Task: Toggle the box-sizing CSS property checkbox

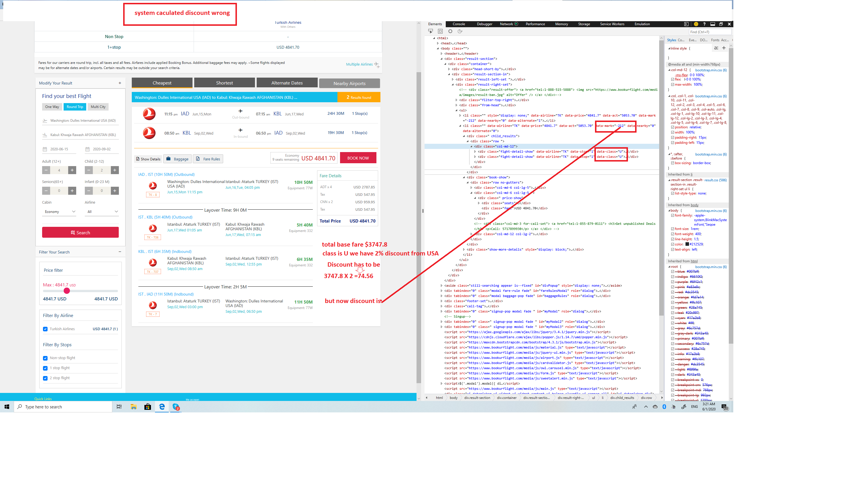Action: (673, 163)
